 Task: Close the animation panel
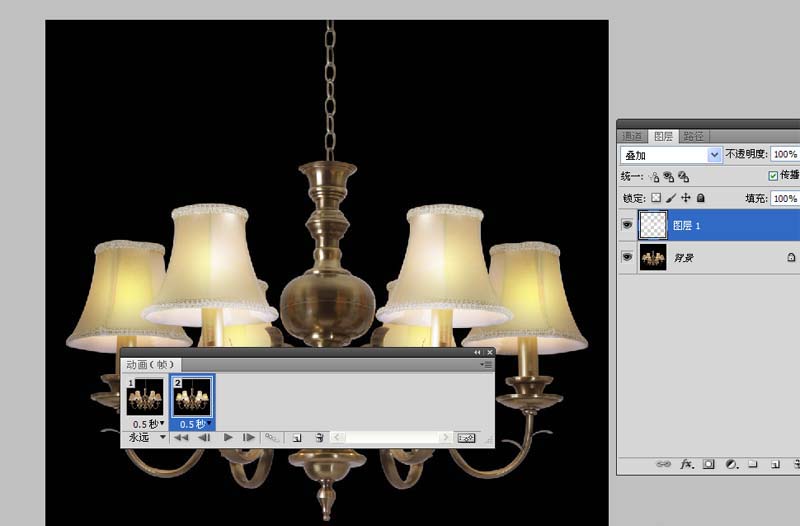[490, 353]
